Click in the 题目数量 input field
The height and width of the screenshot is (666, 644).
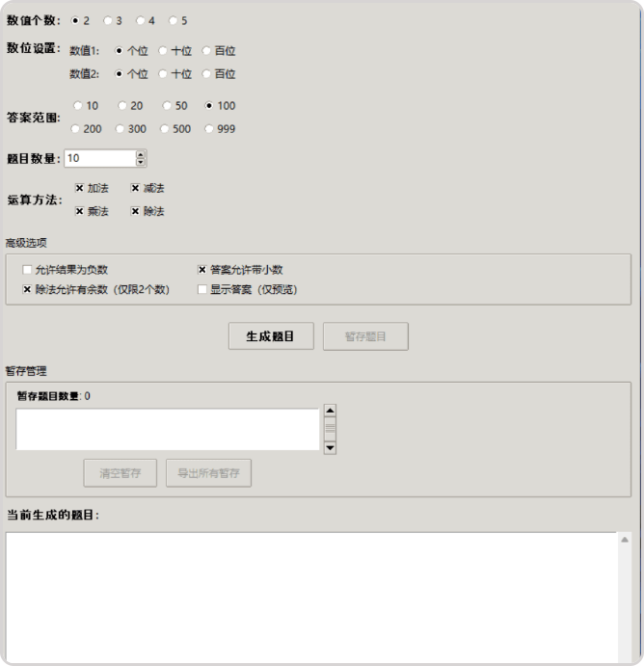pos(98,158)
